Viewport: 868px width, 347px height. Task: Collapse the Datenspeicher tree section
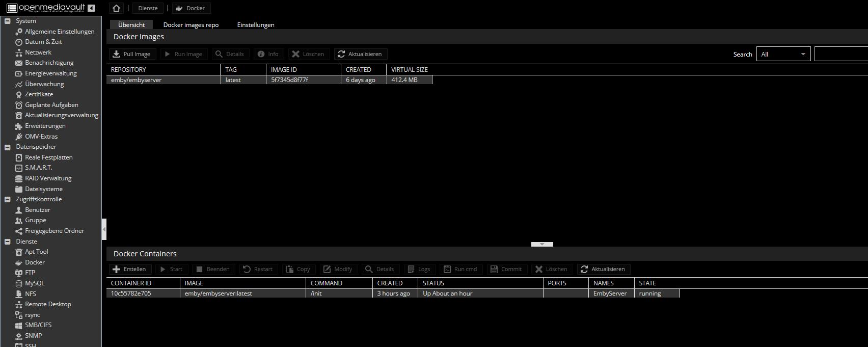8,147
